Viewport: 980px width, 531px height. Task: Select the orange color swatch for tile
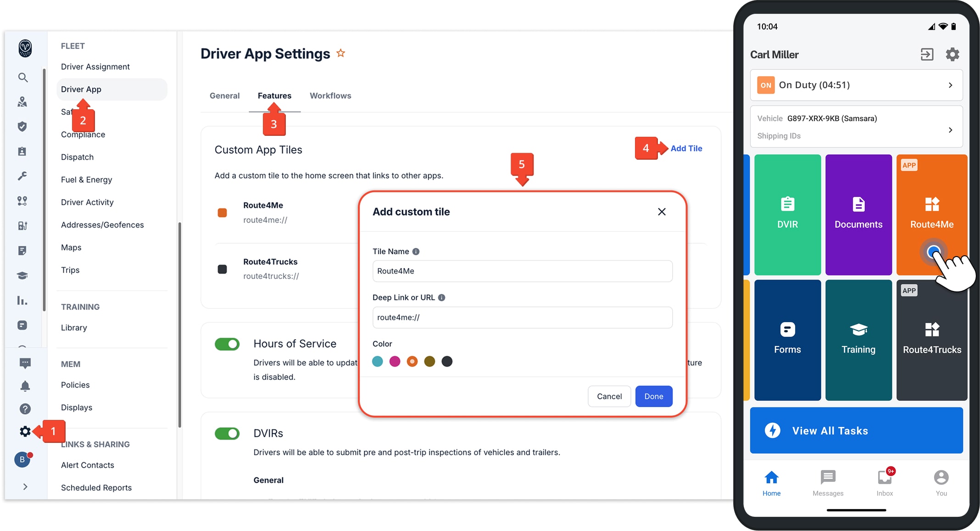[411, 361]
